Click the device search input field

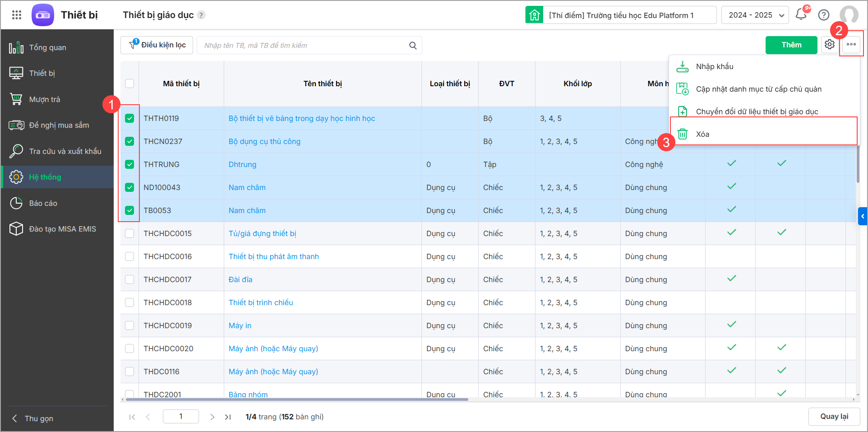click(302, 46)
